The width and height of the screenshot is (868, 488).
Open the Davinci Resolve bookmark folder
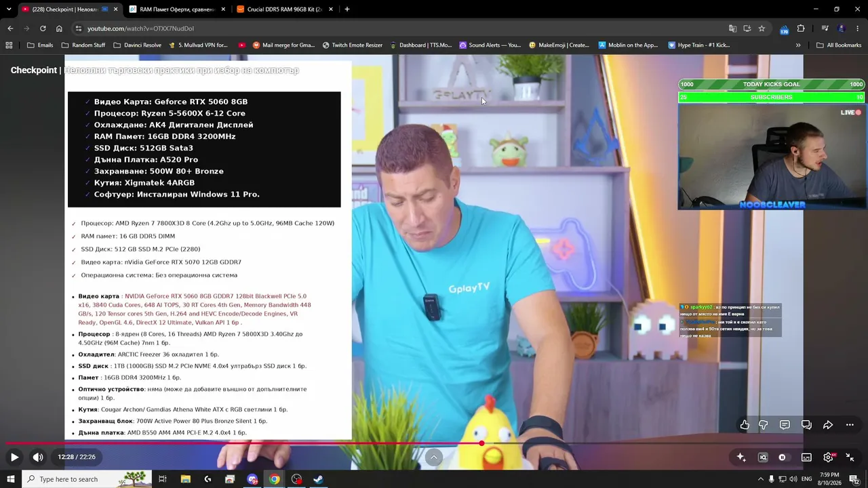click(137, 45)
